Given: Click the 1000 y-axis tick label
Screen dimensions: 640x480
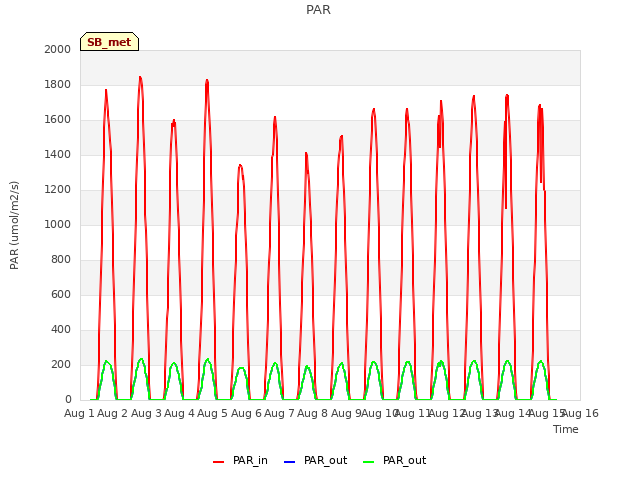Looking at the screenshot, I should coord(58,224).
